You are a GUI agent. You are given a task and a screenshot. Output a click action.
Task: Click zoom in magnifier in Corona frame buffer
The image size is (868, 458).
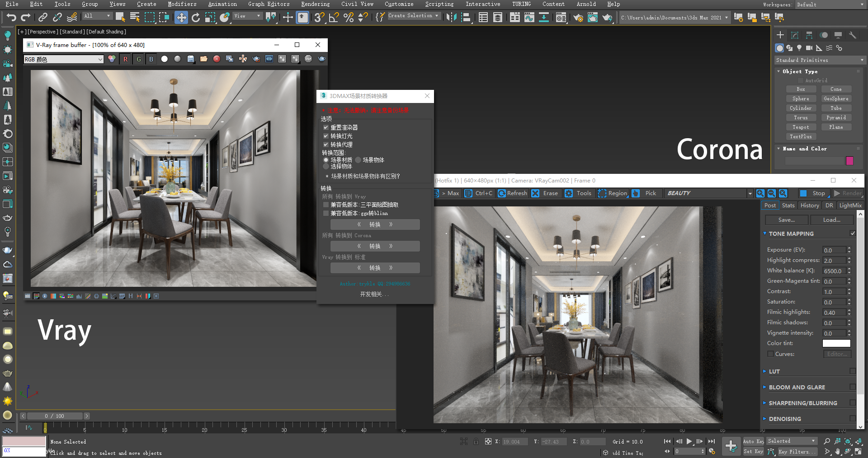[x=760, y=193]
